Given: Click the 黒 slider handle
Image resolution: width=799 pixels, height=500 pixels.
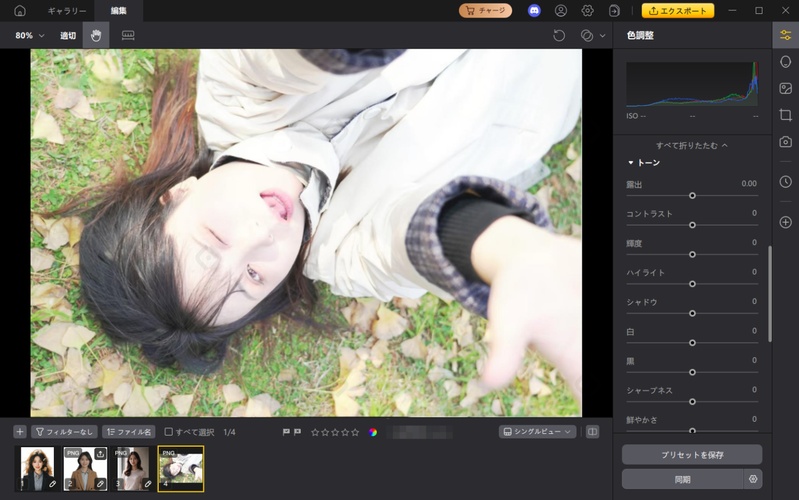Looking at the screenshot, I should point(692,373).
